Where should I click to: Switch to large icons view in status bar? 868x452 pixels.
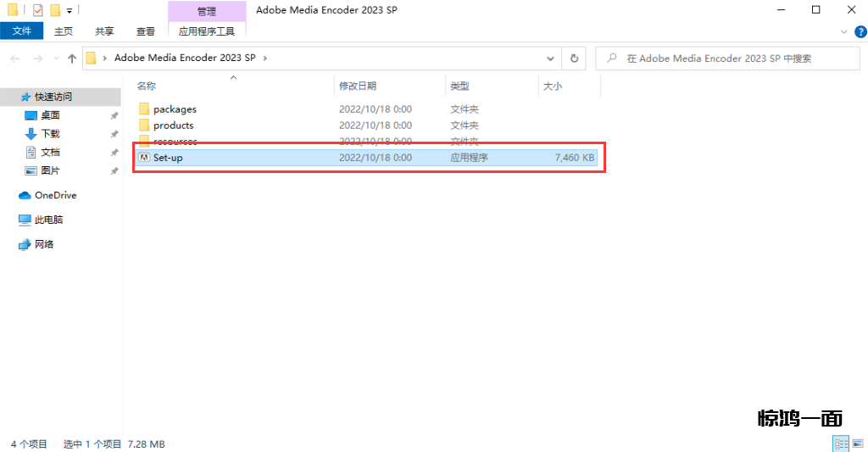tap(857, 444)
